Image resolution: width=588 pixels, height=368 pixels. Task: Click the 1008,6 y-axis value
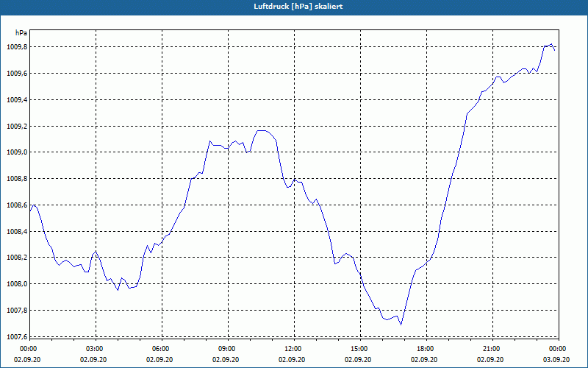(x=17, y=205)
